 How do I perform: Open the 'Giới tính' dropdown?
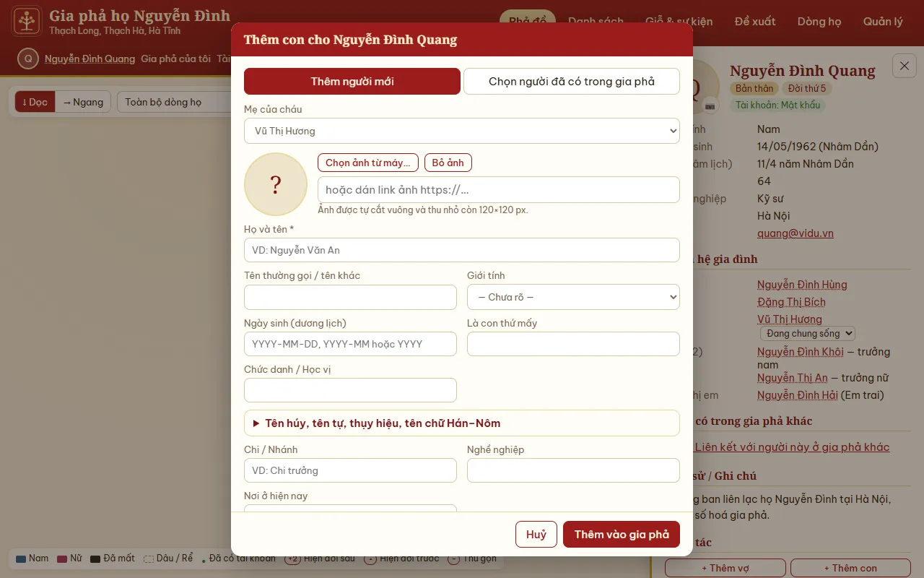573,297
